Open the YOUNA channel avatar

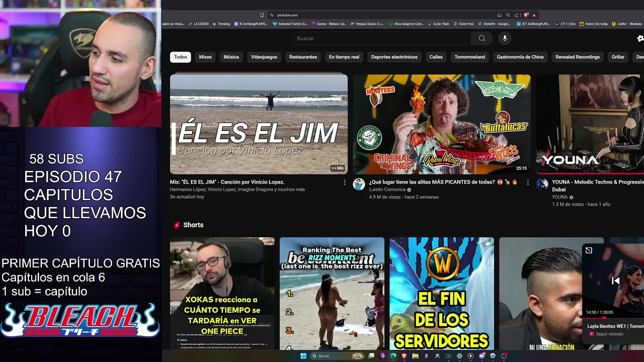(542, 184)
